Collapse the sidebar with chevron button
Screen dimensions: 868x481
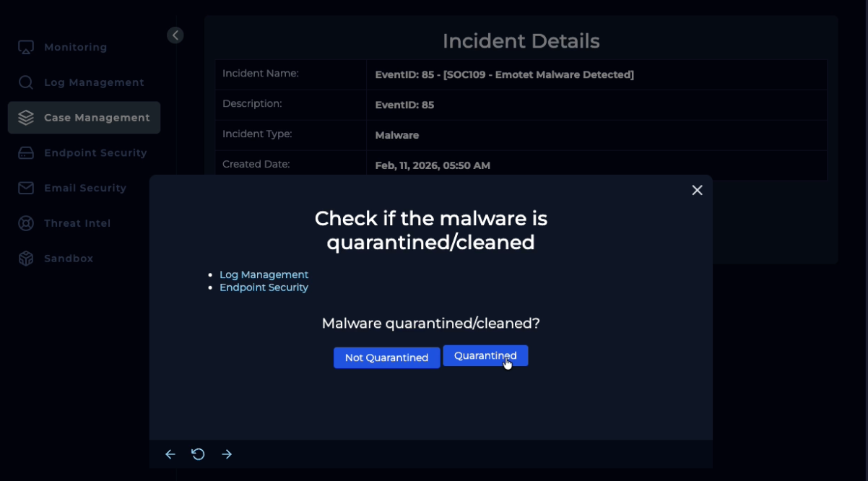pyautogui.click(x=175, y=35)
